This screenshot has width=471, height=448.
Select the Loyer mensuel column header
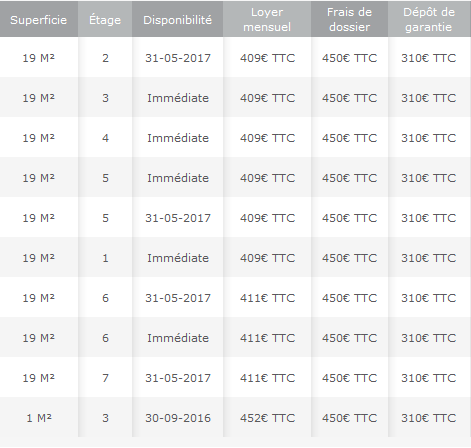(267, 19)
